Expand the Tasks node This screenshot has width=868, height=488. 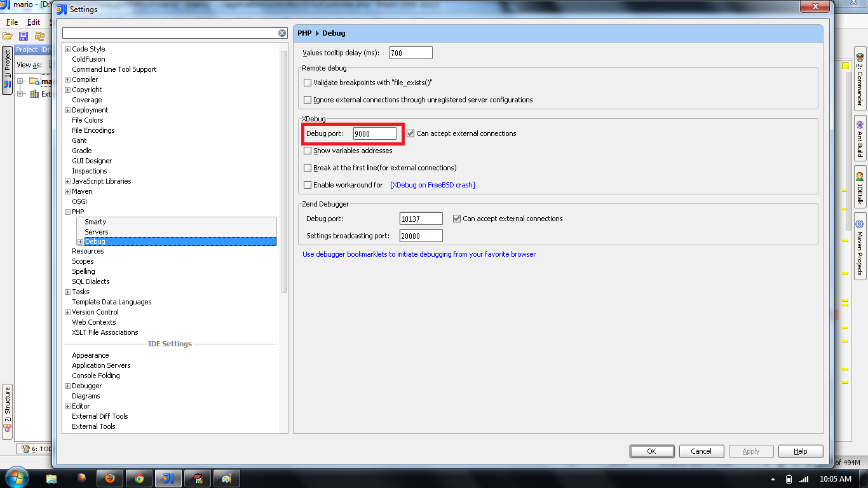pyautogui.click(x=67, y=292)
